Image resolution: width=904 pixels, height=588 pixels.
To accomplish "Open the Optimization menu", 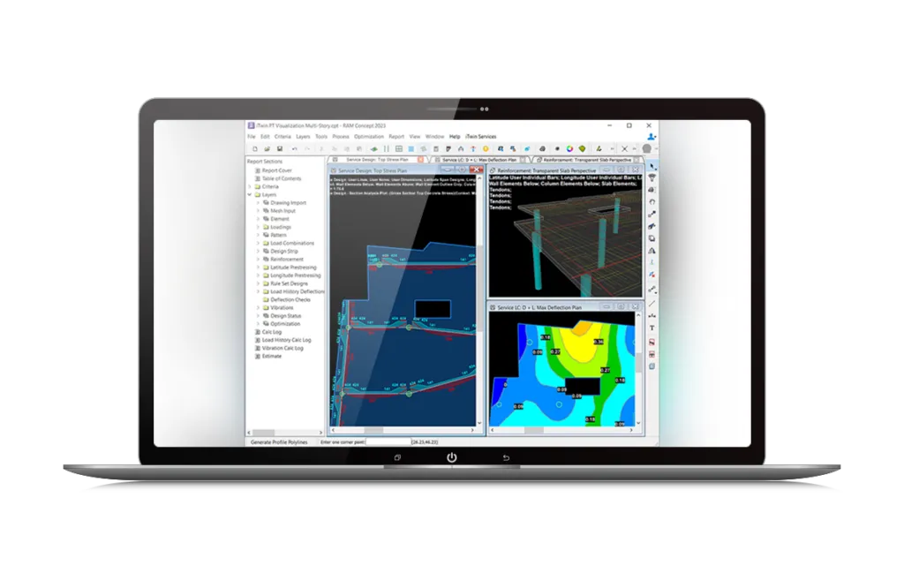I will tap(369, 137).
